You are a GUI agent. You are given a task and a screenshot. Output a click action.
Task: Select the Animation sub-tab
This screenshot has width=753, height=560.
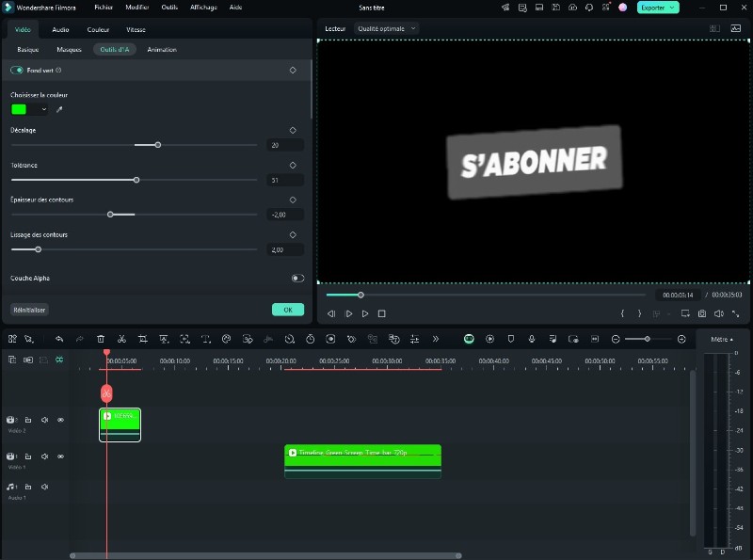tap(162, 50)
